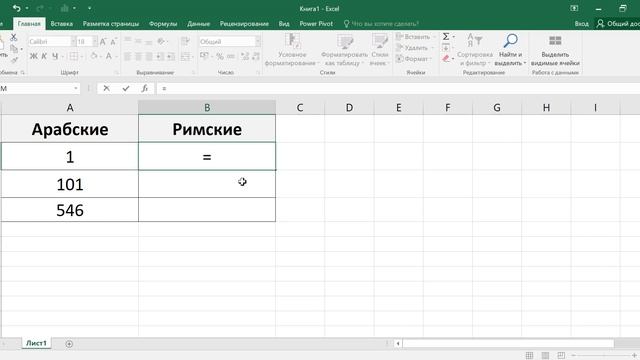Cancel the formula entry with X

107,88
